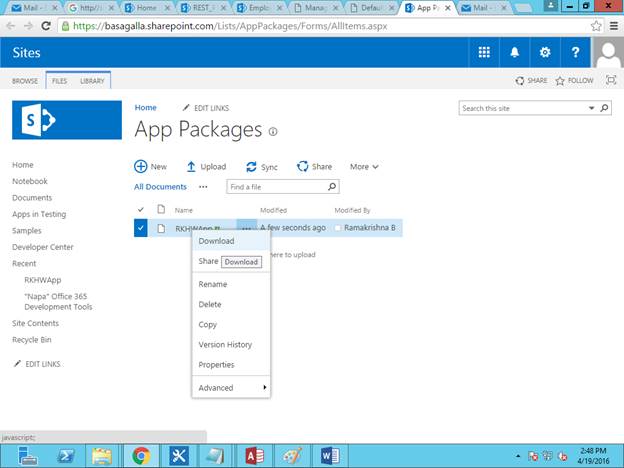Click the Upload button
The width and height of the screenshot is (624, 468).
(x=206, y=167)
